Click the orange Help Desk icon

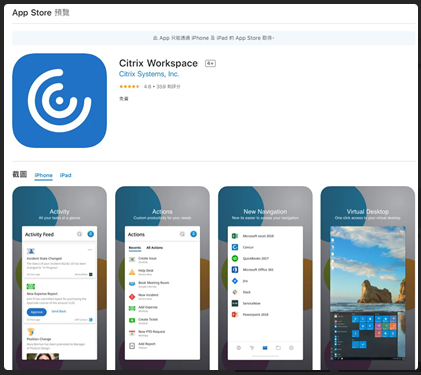[132, 272]
